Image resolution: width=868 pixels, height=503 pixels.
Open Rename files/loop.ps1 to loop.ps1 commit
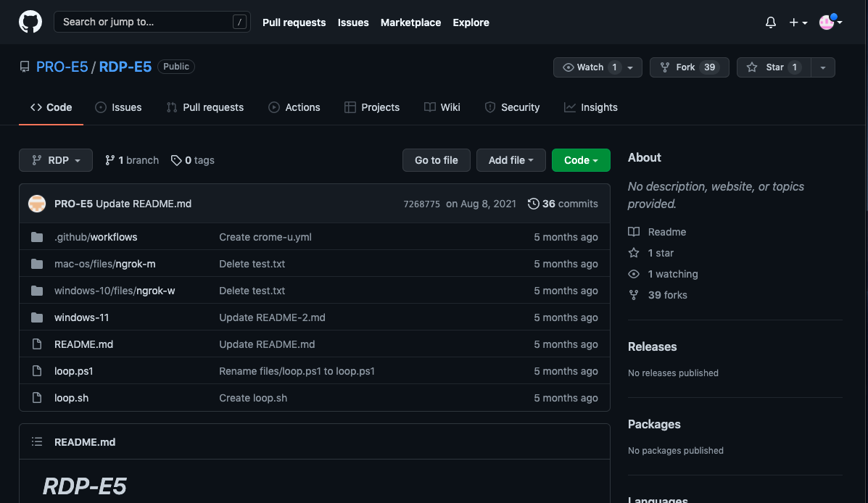297,371
